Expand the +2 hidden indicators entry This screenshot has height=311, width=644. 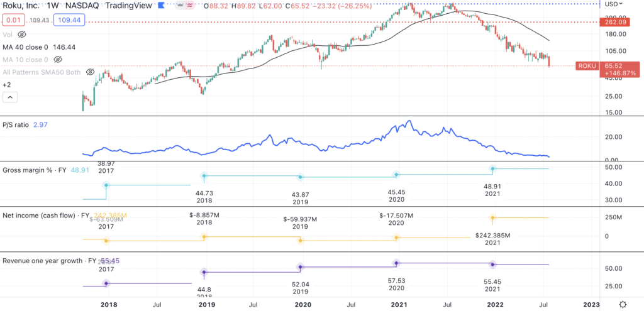point(6,85)
